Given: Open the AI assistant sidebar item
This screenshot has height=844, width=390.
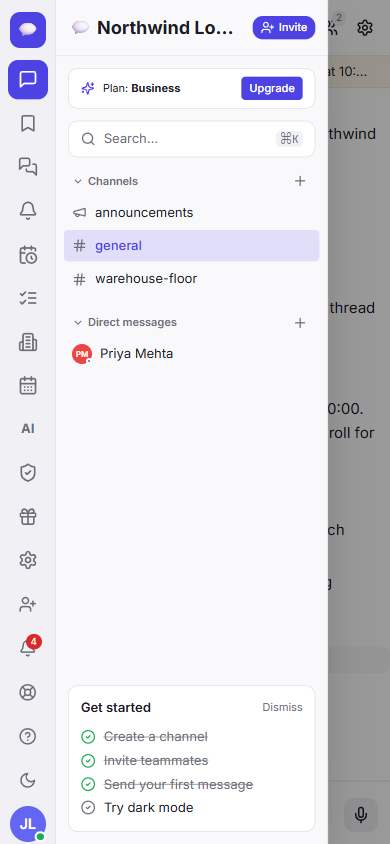Looking at the screenshot, I should (x=28, y=429).
